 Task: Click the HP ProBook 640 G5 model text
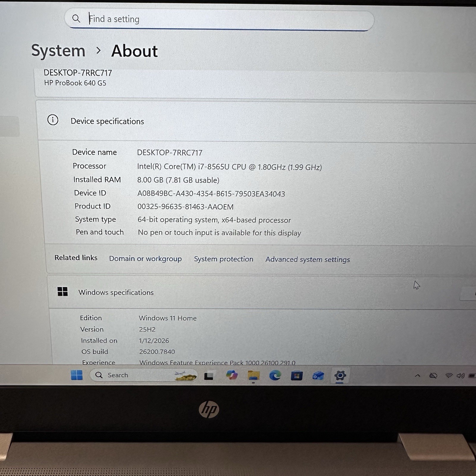(x=75, y=83)
